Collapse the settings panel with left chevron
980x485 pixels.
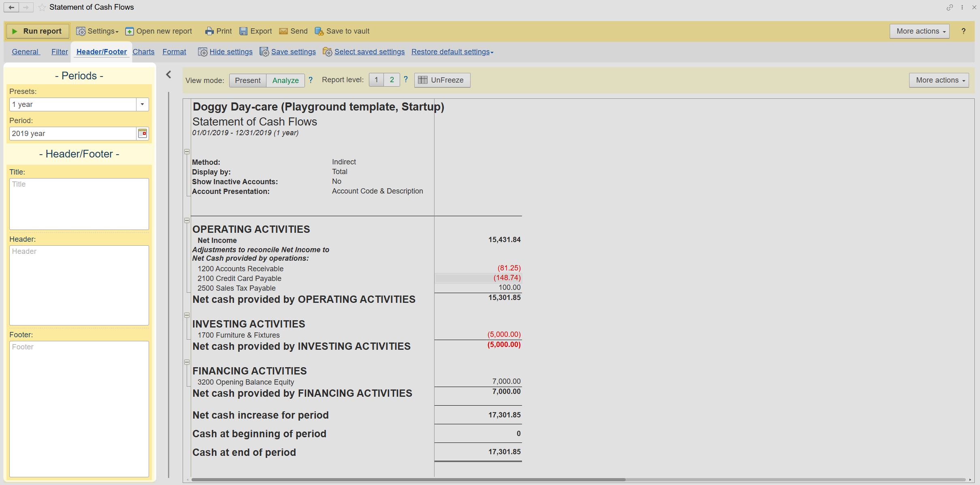coord(169,74)
